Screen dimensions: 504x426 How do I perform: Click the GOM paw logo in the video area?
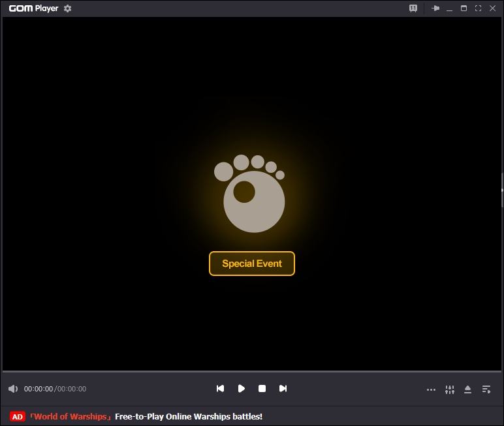coord(250,193)
